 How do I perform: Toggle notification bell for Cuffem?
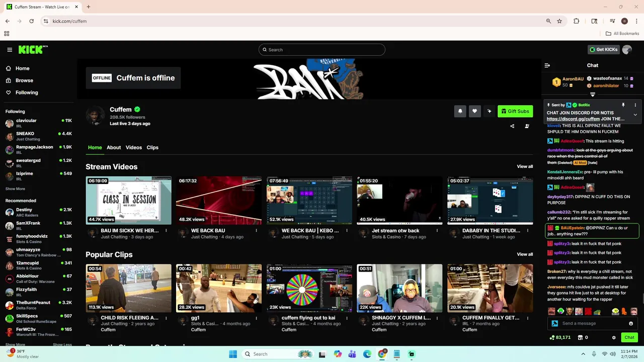pos(460,111)
